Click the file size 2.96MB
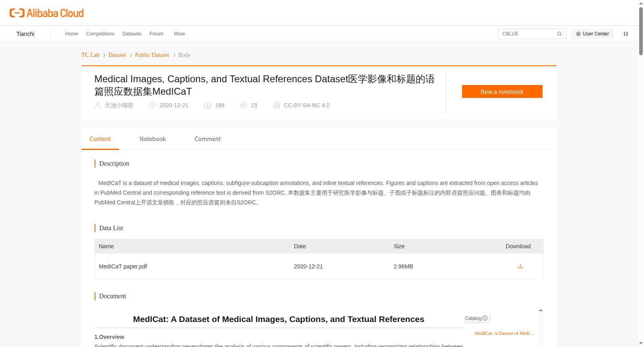Screen dimensions: 644x347 (x=403, y=266)
